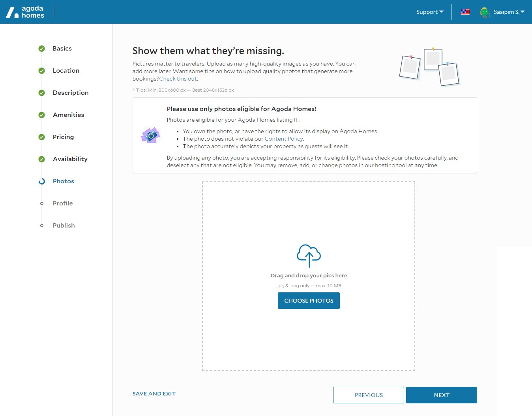Click the pinned polaroid photos illustration
Screen dimensions: 532x416
[x=430, y=67]
